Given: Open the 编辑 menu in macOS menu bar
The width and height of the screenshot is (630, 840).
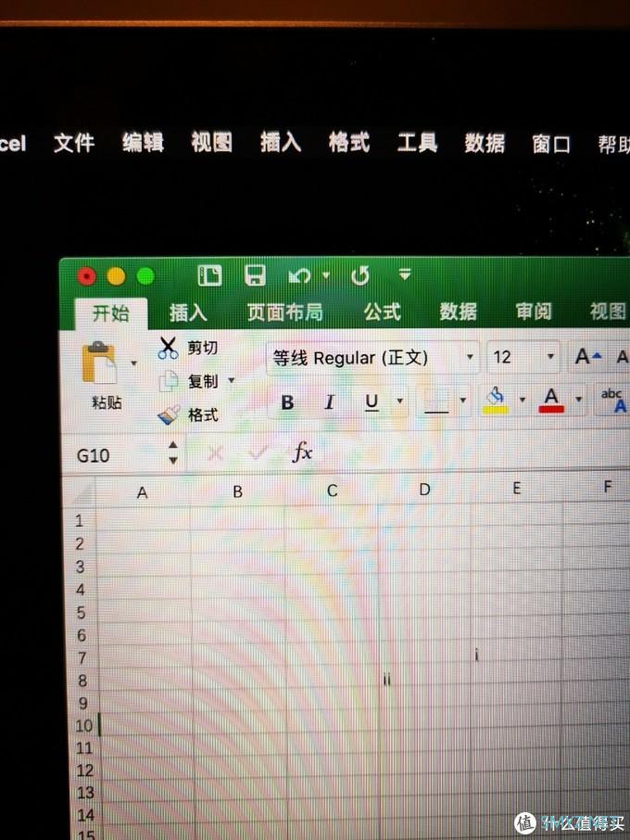Looking at the screenshot, I should pyautogui.click(x=143, y=143).
